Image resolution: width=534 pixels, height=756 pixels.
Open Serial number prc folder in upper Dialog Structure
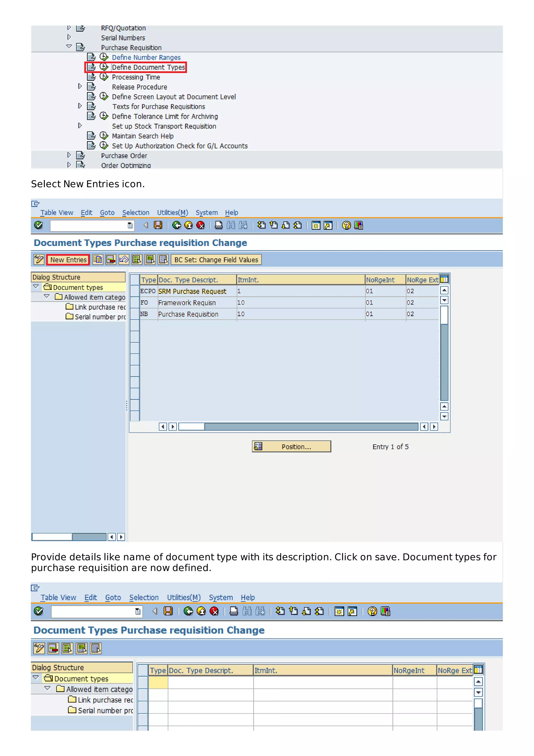[96, 317]
